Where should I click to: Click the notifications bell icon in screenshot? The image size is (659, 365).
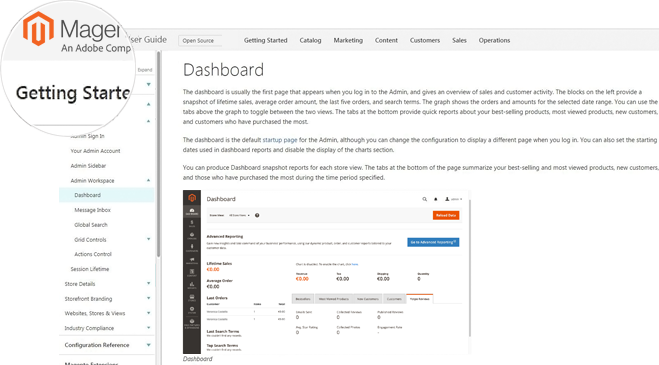pos(435,199)
